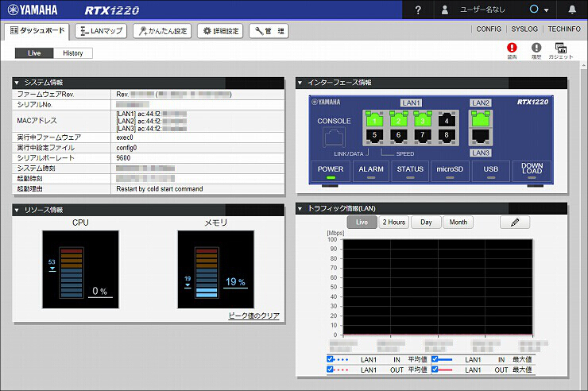
Task: Click the red alert warning icon
Action: 512,48
